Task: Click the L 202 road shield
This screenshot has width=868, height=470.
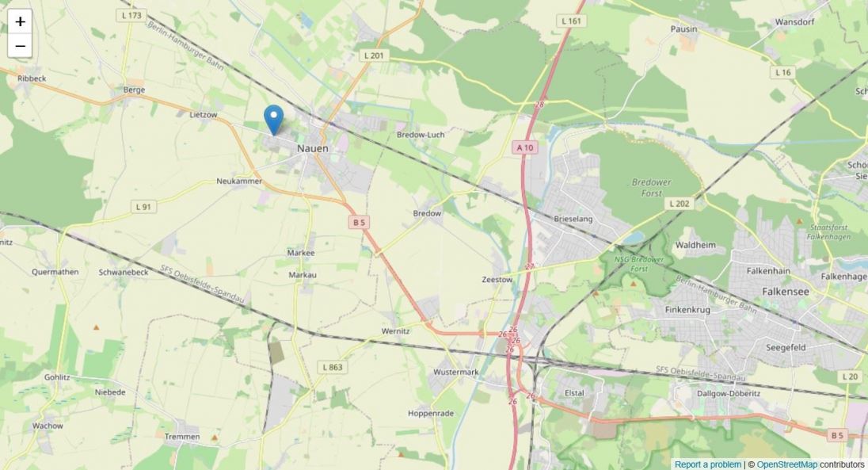Action: [680, 204]
